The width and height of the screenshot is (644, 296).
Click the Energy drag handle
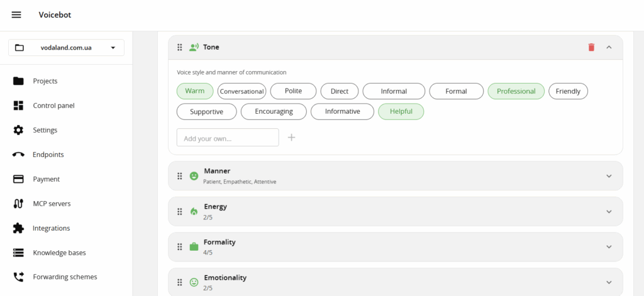click(x=179, y=211)
